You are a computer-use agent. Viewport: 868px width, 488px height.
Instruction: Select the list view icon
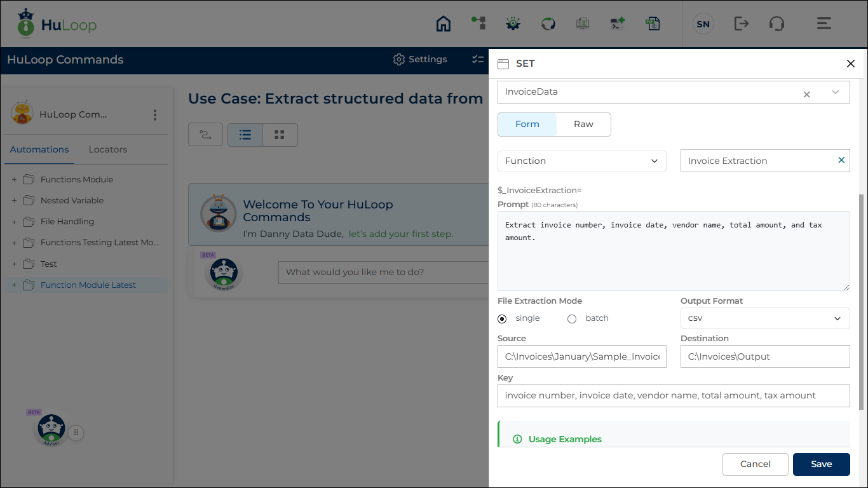(x=245, y=135)
